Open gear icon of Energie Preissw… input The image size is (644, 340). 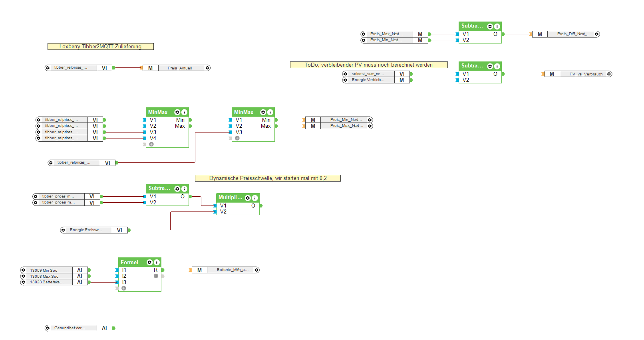pos(63,230)
